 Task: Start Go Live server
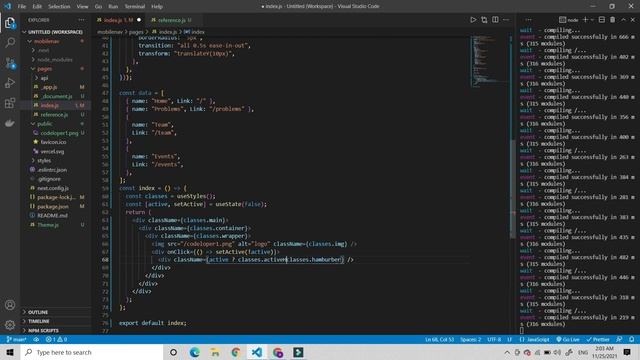[x=568, y=339]
